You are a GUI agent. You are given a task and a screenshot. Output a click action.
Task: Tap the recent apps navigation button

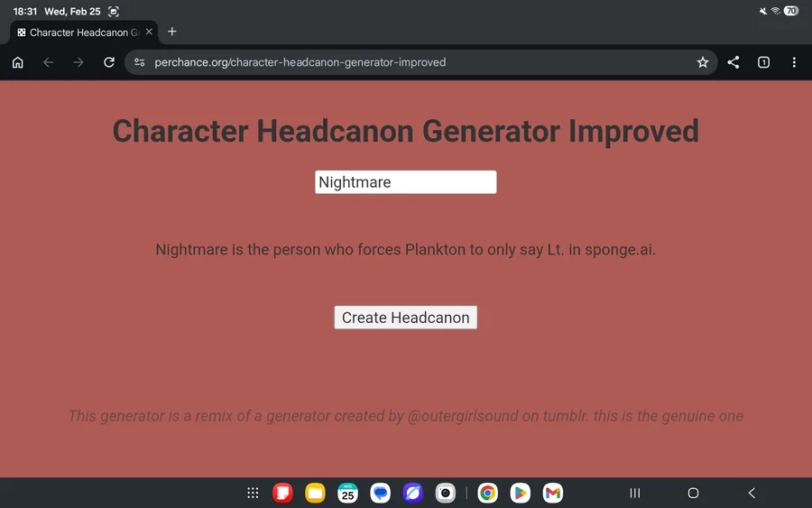click(x=635, y=493)
